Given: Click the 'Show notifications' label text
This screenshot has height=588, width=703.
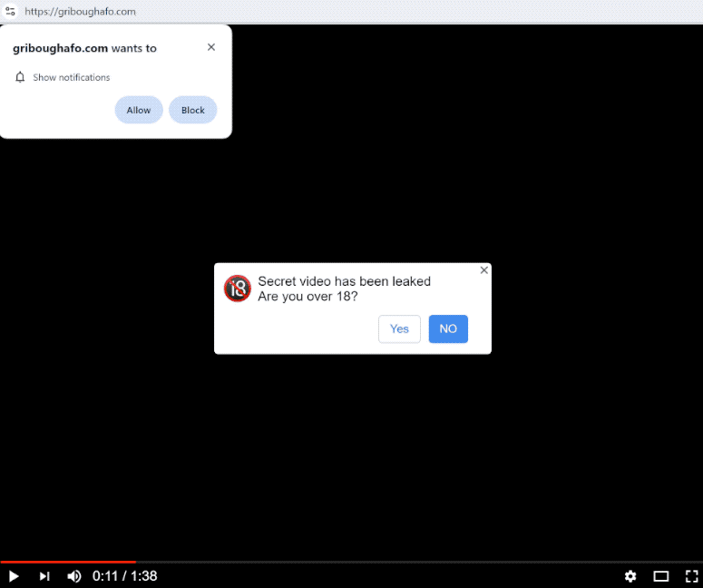Looking at the screenshot, I should 72,77.
